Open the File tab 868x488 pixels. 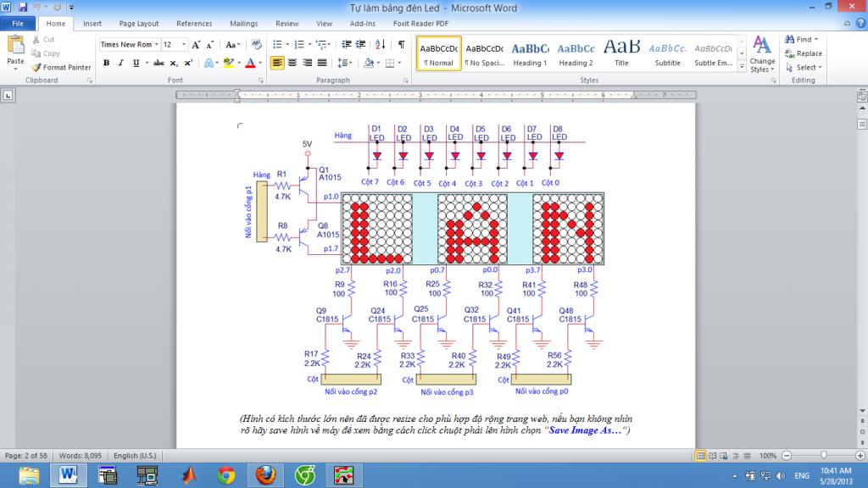point(18,24)
